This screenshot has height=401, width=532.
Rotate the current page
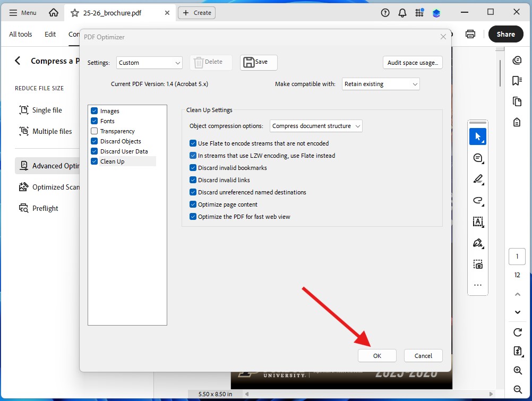pyautogui.click(x=517, y=332)
